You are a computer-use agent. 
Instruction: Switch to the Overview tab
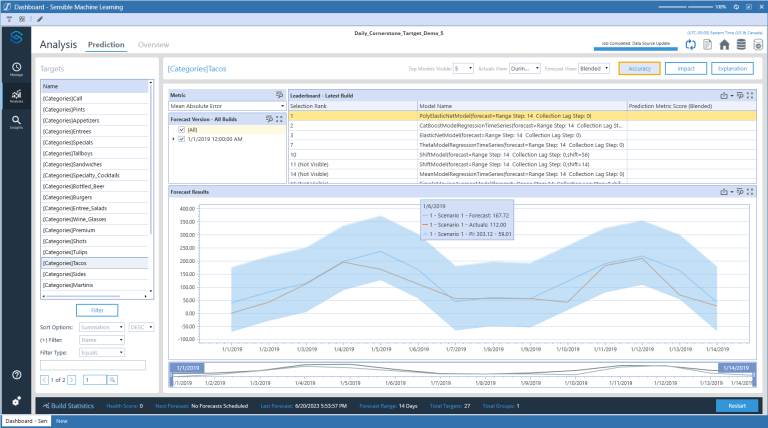153,45
